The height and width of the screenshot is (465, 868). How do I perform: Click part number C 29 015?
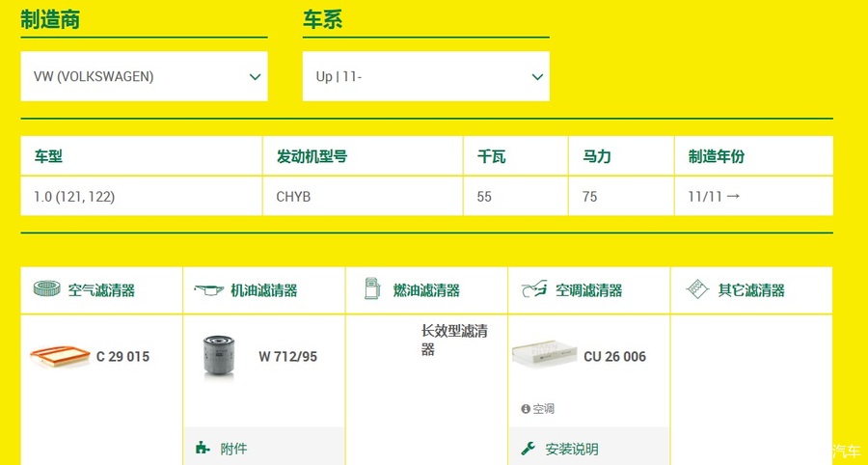coord(122,357)
